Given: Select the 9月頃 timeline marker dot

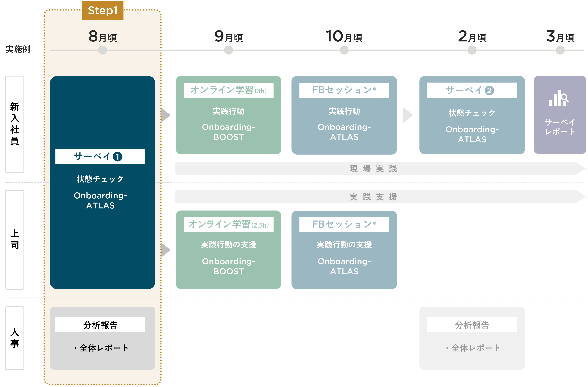Looking at the screenshot, I should point(228,50).
